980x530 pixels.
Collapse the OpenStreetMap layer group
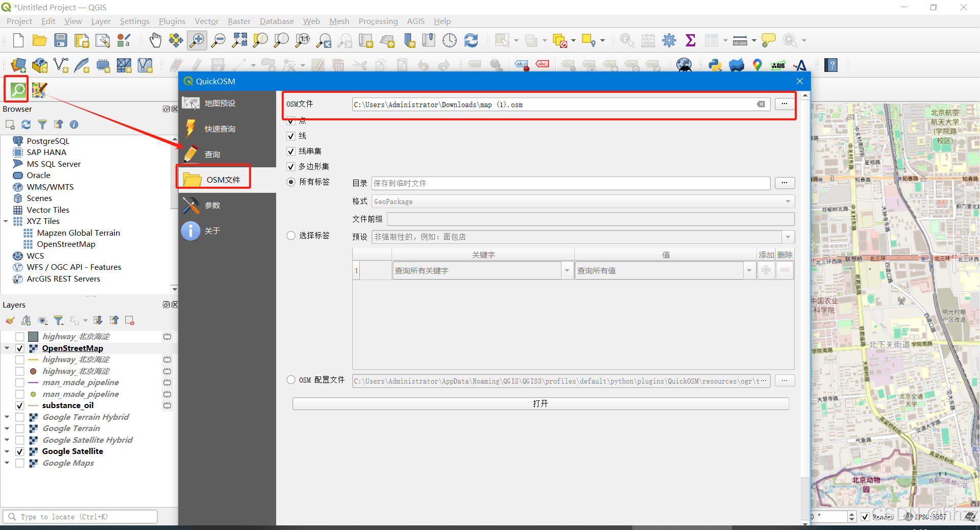click(x=7, y=348)
